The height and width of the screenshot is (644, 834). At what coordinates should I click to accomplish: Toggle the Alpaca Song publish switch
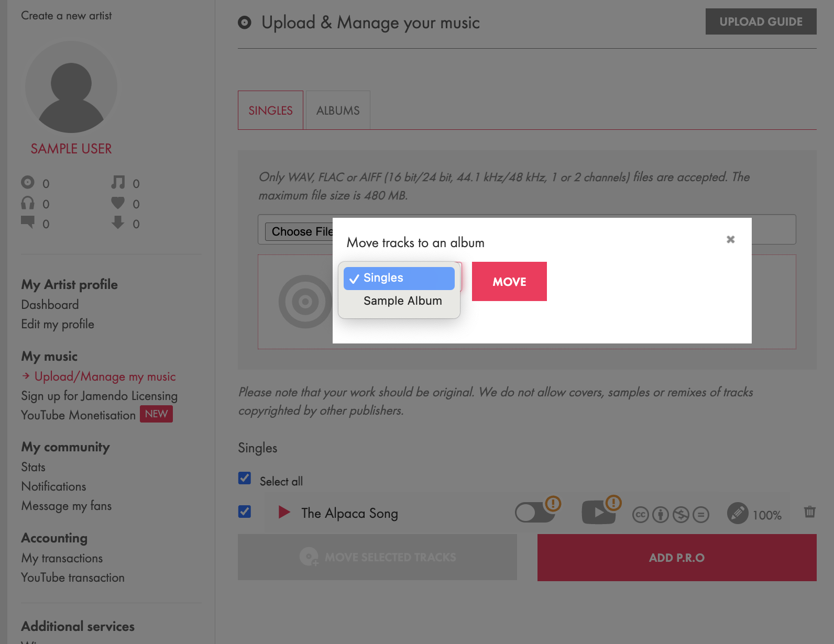(535, 513)
